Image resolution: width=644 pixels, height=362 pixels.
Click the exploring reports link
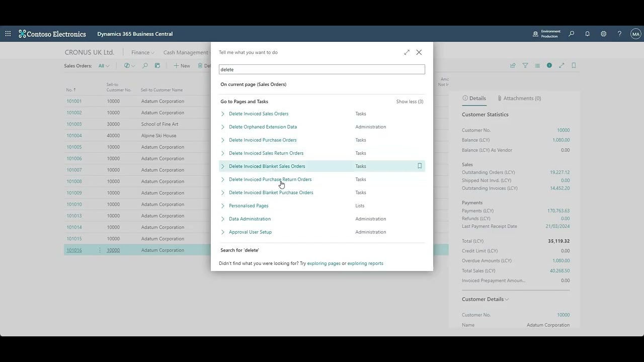pyautogui.click(x=365, y=263)
